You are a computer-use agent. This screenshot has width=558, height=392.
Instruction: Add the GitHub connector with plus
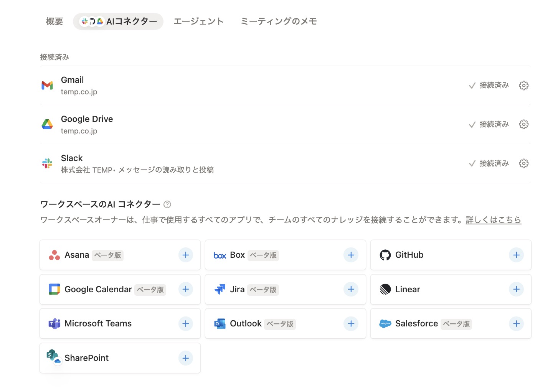516,255
